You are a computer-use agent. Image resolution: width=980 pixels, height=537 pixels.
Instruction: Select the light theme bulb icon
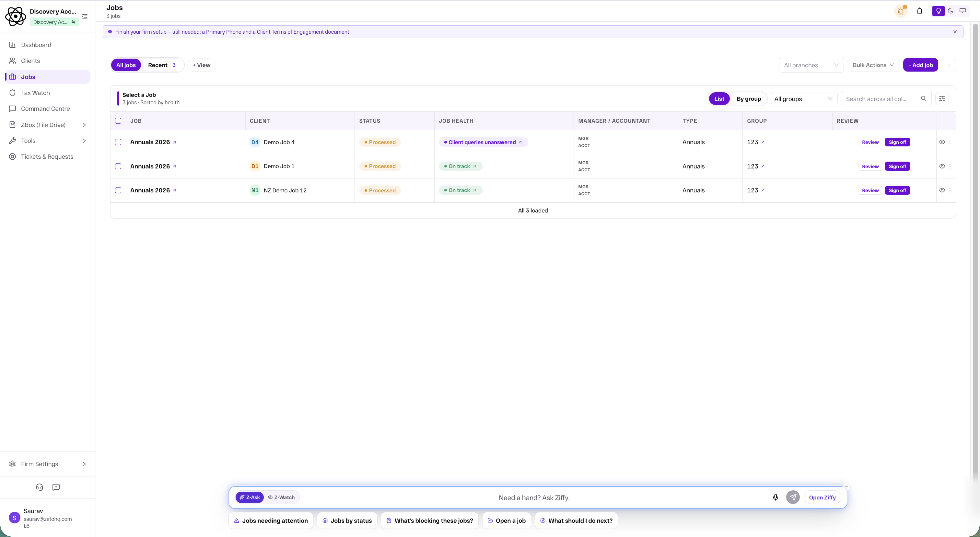click(x=938, y=11)
